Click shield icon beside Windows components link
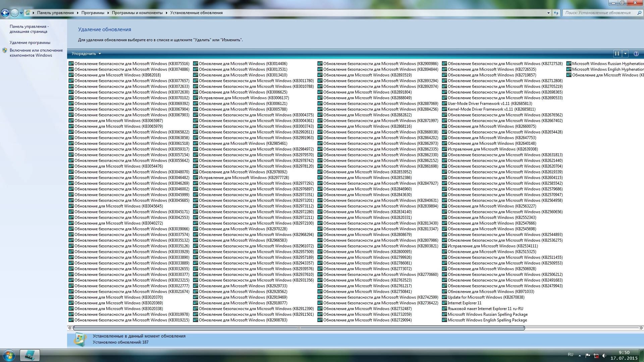The width and height of the screenshot is (644, 362). point(5,50)
